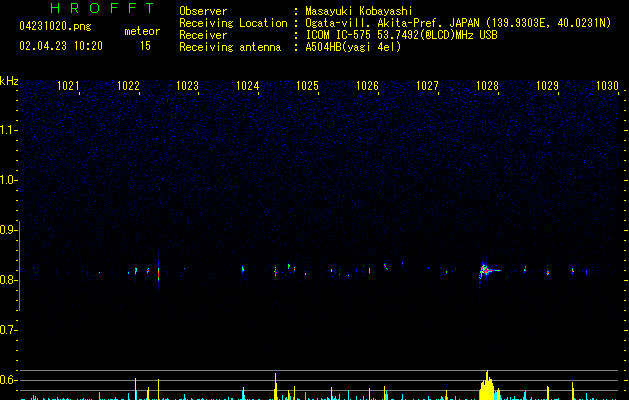Select antenna value A504HB(yagi 4el)
Image resolution: width=629 pixels, height=400 pixels.
[x=353, y=47]
